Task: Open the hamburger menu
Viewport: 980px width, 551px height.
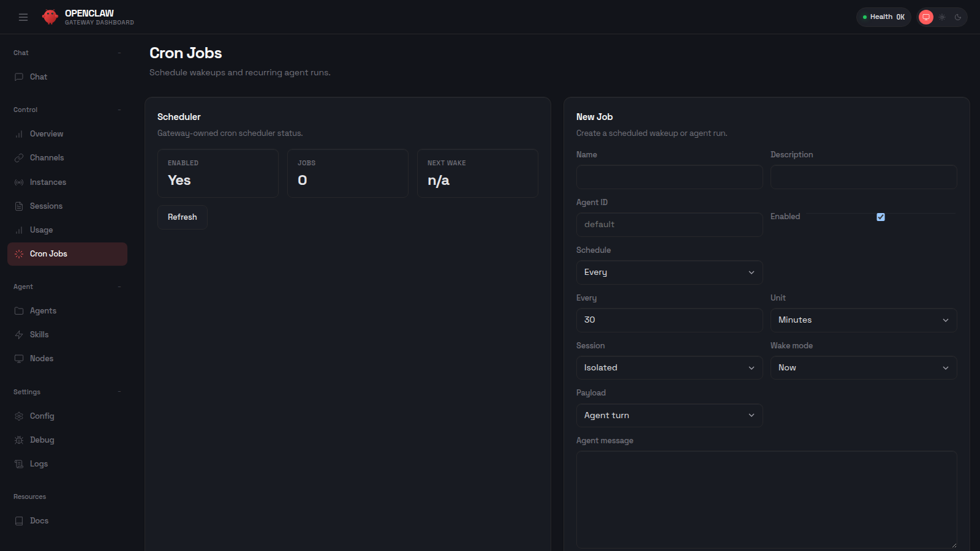Action: click(x=23, y=17)
